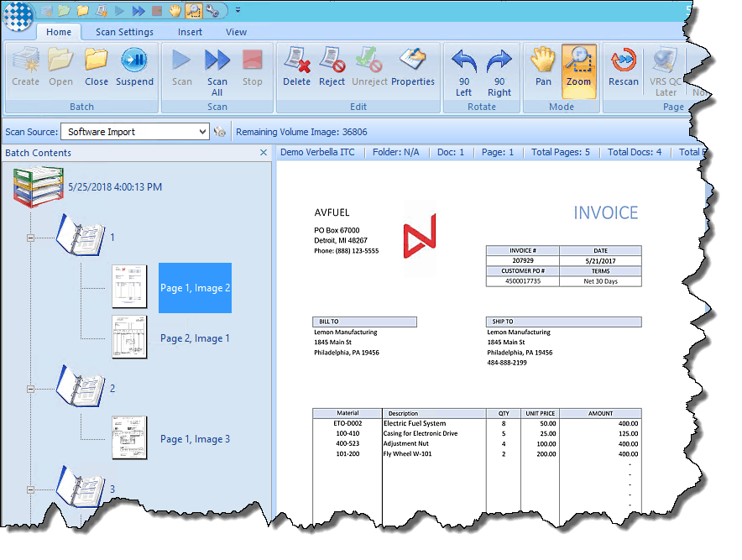Click the yellow close folder quick access icon
The height and width of the screenshot is (560, 742).
pos(83,10)
